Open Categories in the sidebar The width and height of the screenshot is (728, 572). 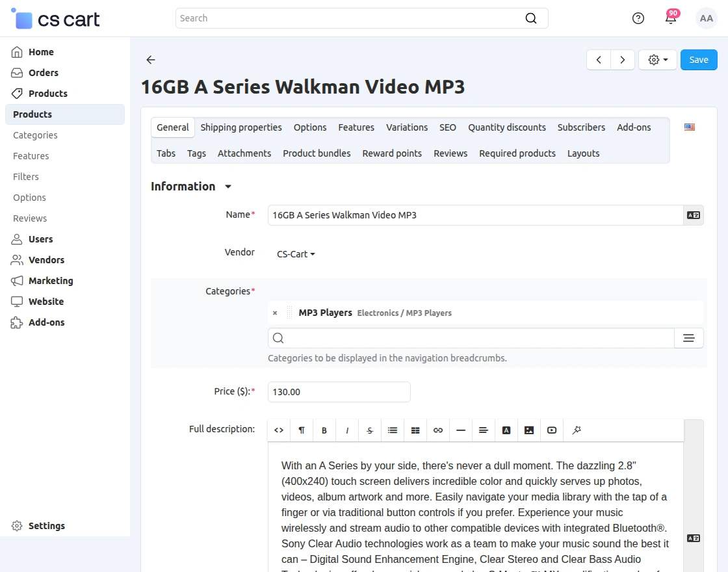(35, 135)
